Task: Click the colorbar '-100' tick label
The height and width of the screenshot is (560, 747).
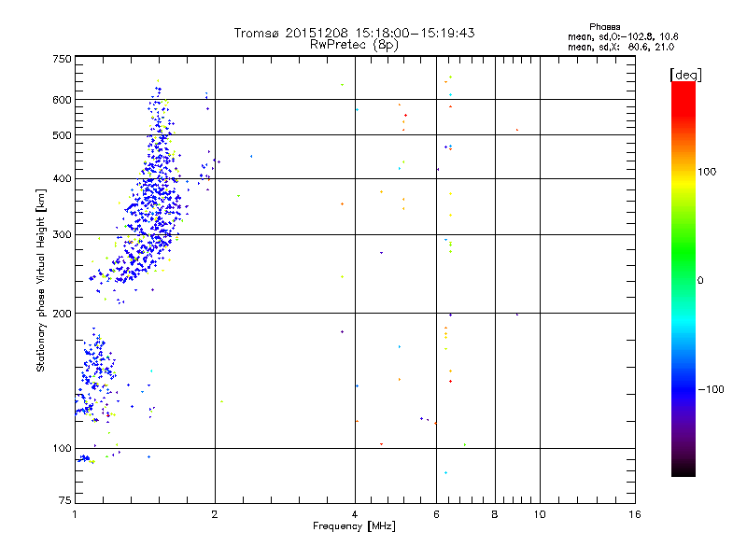Action: (x=712, y=389)
